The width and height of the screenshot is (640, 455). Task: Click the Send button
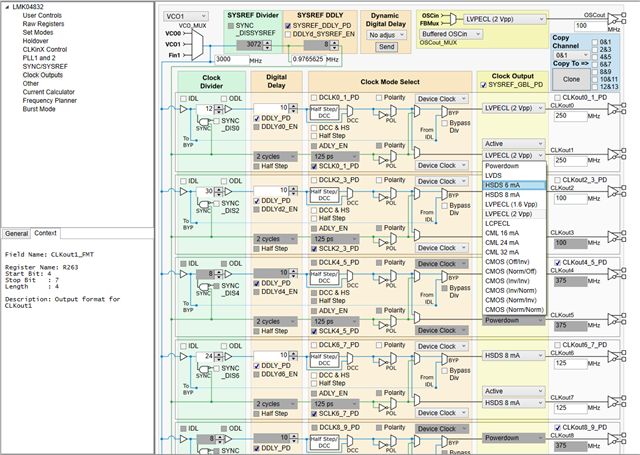tap(386, 47)
